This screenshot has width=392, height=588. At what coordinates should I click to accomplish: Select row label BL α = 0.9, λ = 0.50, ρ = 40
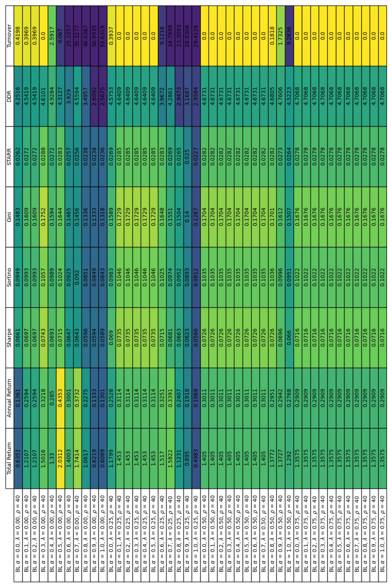click(x=281, y=535)
